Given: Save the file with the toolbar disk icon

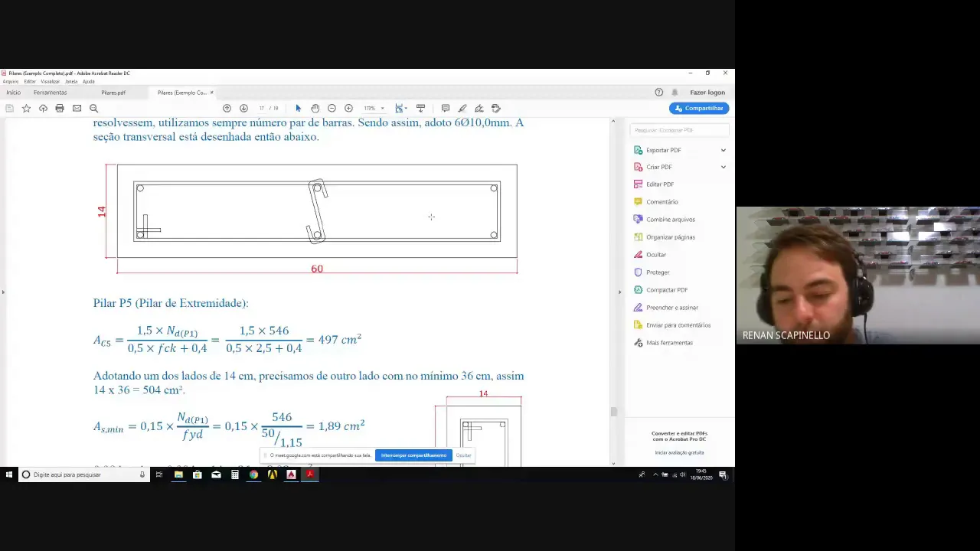Looking at the screenshot, I should click(9, 109).
